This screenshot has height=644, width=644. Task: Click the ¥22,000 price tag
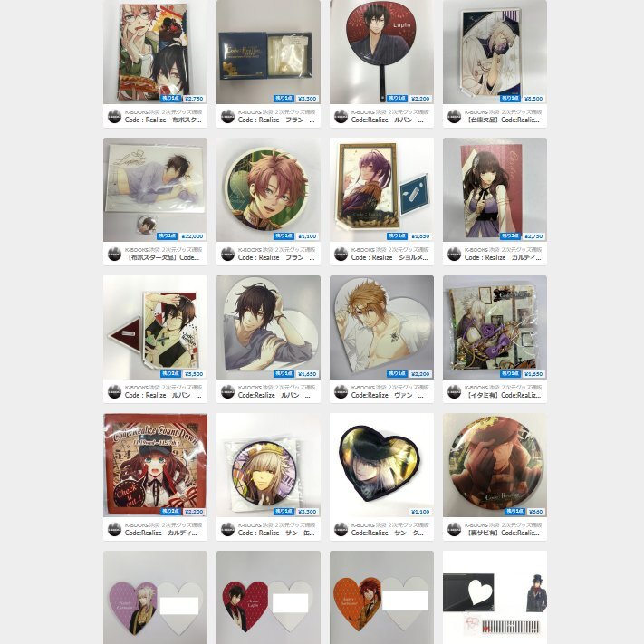(x=192, y=236)
